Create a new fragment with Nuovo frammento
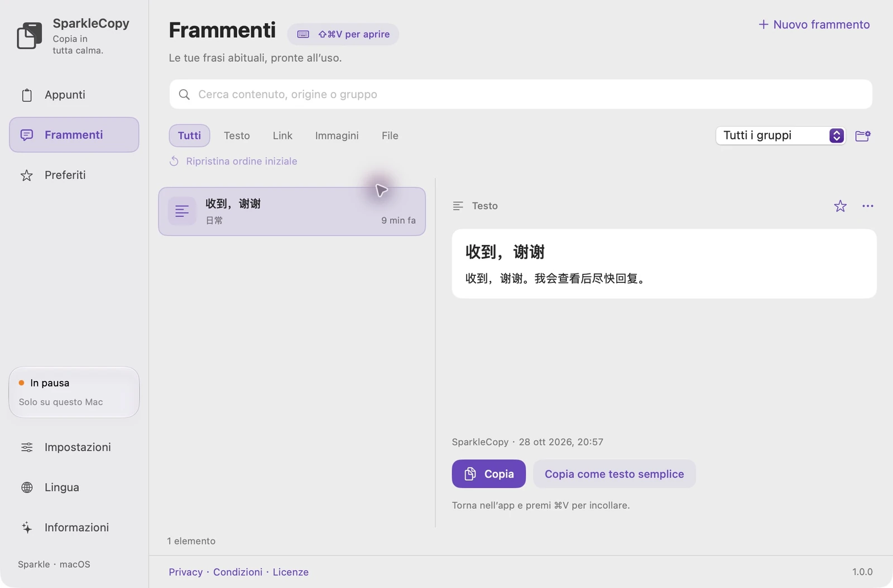893x588 pixels. click(x=814, y=25)
